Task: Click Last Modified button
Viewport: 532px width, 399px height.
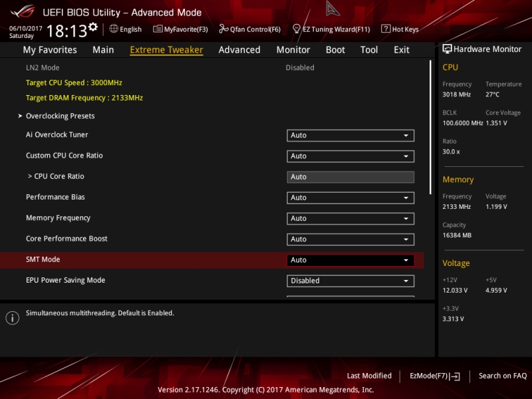Action: point(369,376)
